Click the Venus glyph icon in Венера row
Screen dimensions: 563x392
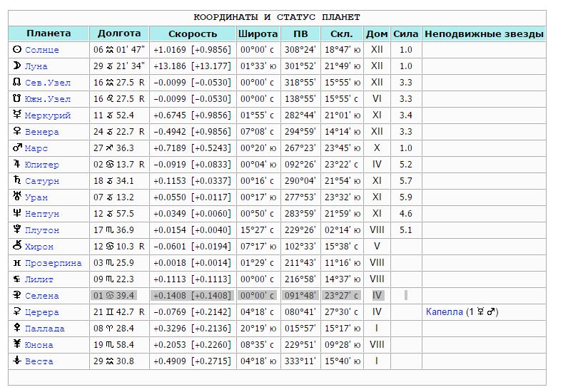[17, 132]
